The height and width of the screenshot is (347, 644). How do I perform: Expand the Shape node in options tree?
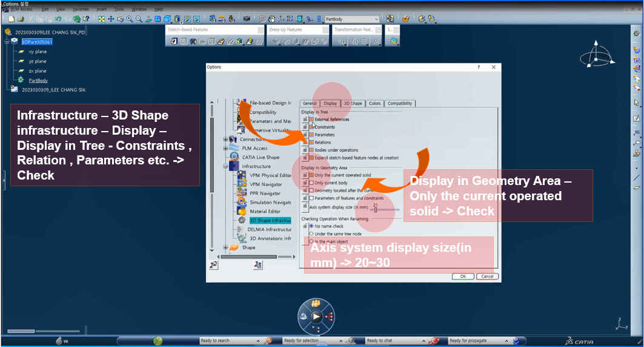coord(225,247)
